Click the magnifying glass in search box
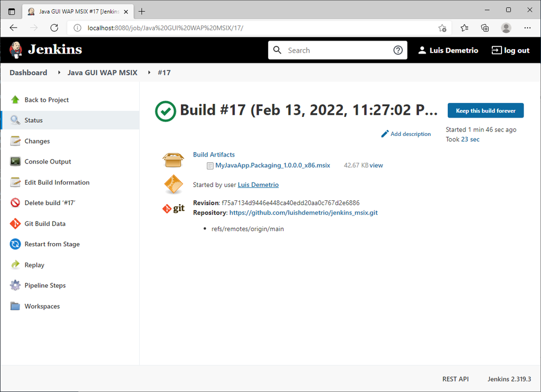Screen dimensions: 541x392 [277, 50]
